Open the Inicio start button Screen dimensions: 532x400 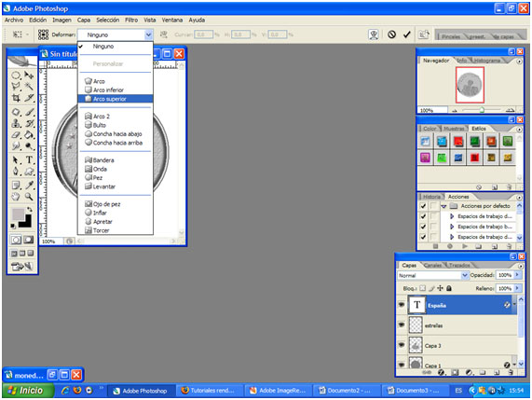point(28,391)
